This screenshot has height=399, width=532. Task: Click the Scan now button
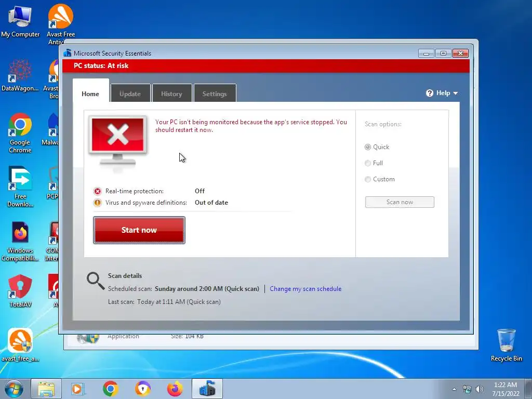coord(400,202)
